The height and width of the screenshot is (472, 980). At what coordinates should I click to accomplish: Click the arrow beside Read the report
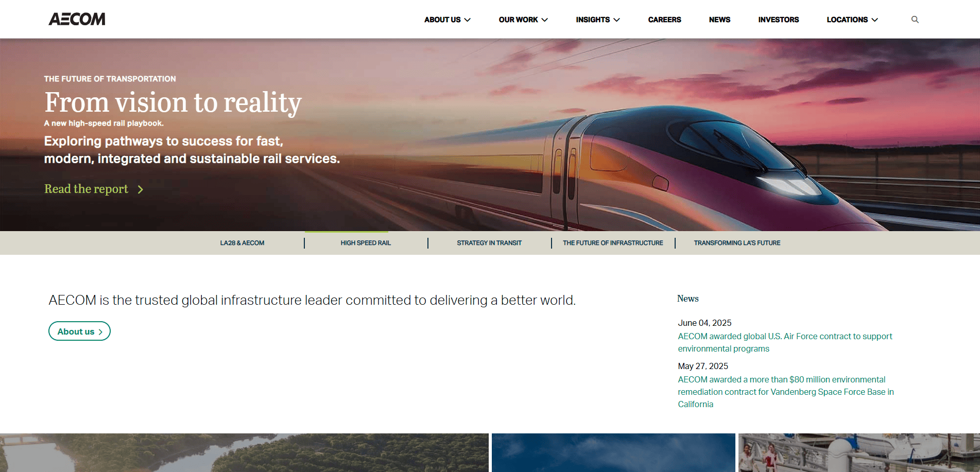[140, 189]
